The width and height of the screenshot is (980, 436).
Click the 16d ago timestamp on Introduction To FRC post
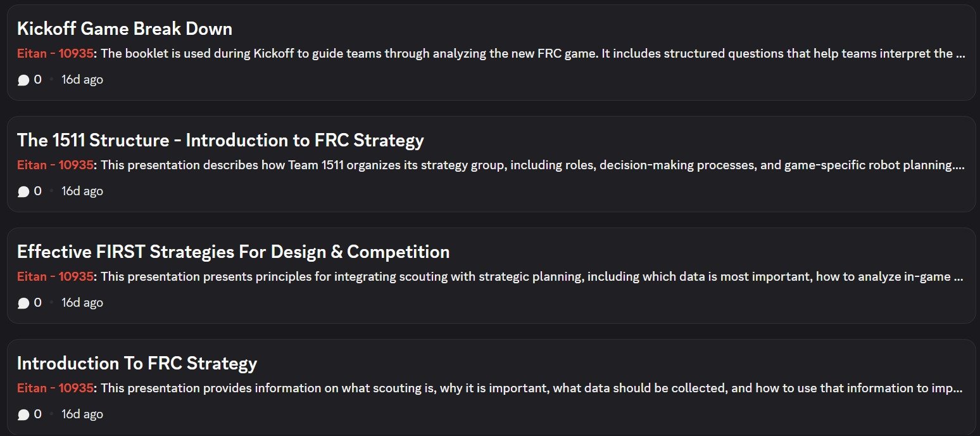(x=82, y=414)
